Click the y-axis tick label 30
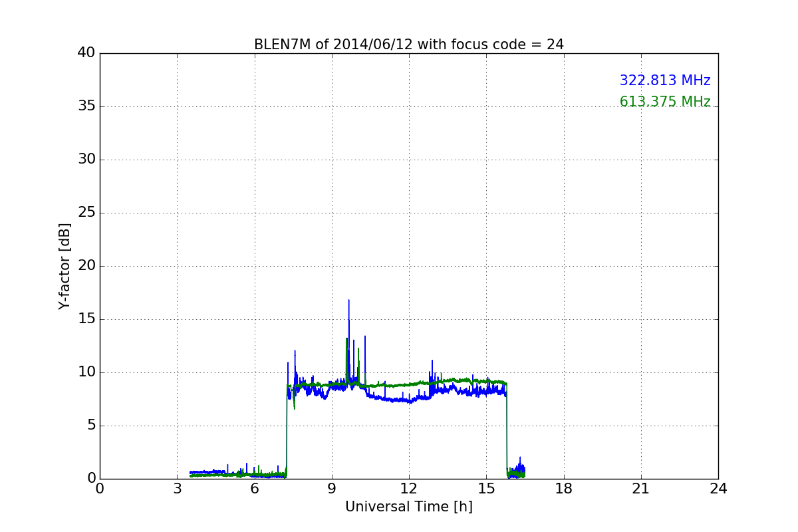This screenshot has height=532, width=798. click(x=86, y=160)
